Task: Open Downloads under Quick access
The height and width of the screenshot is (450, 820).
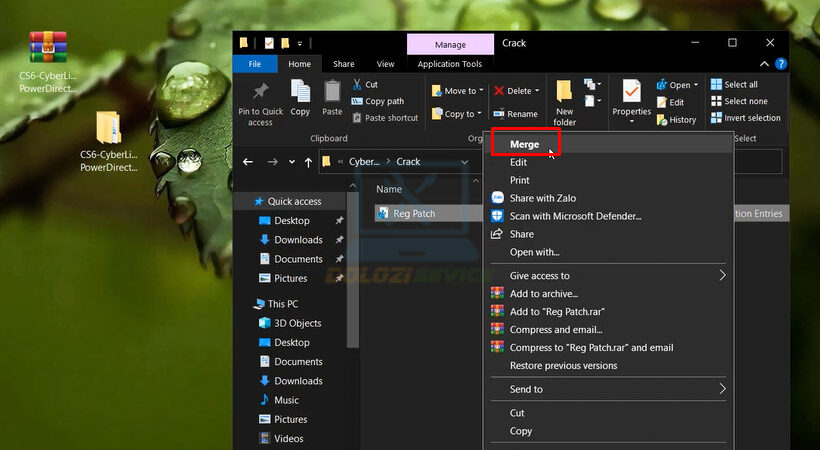Action: (x=298, y=240)
